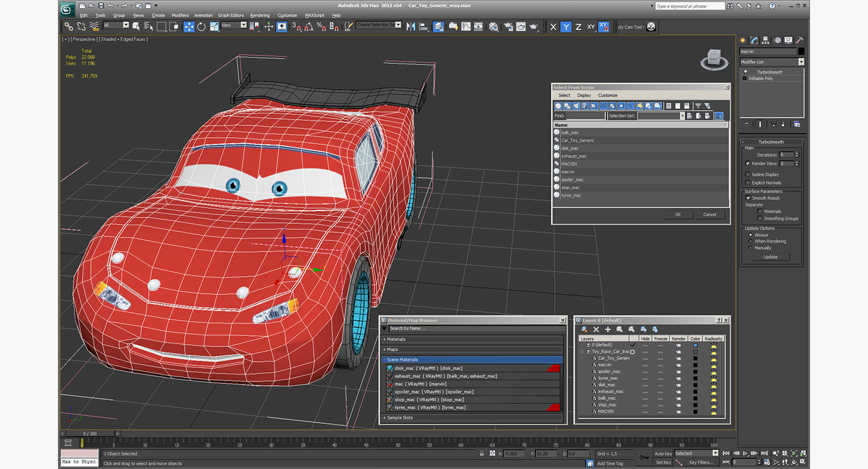Open the Modifiers menu

[x=180, y=15]
